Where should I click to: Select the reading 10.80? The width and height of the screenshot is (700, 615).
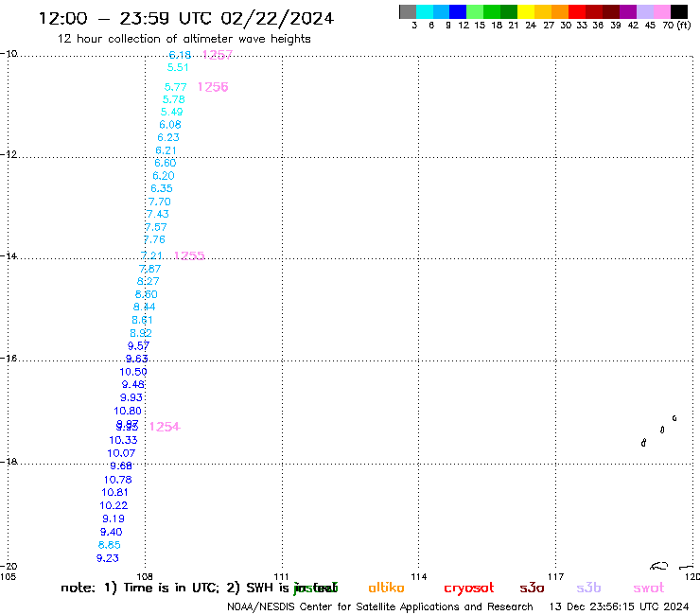(128, 411)
